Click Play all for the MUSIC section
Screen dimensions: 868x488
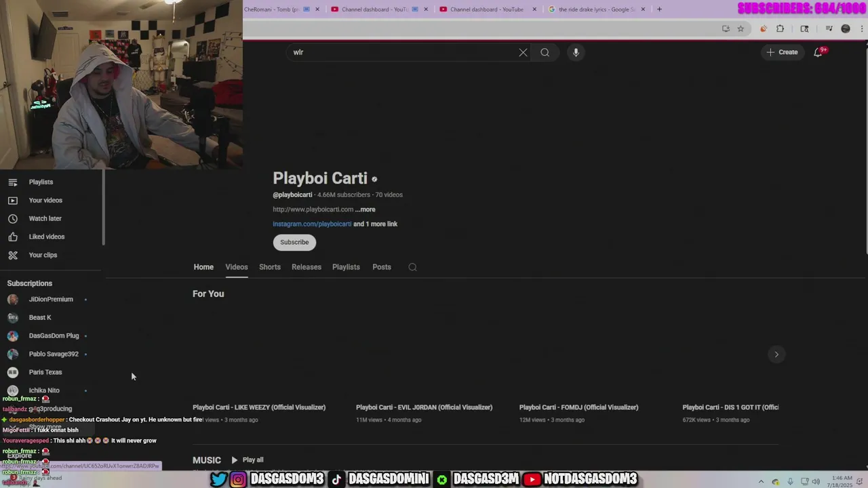[248, 460]
